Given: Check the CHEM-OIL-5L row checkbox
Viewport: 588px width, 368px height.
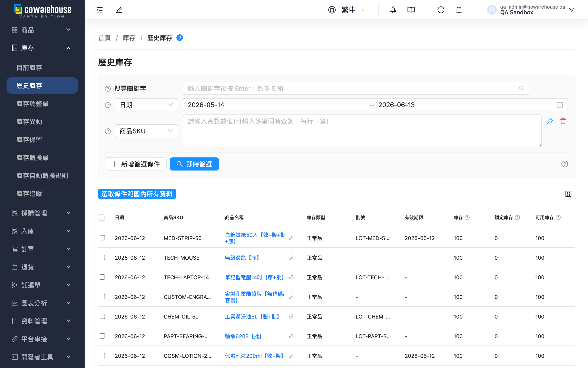Looking at the screenshot, I should pos(102,316).
